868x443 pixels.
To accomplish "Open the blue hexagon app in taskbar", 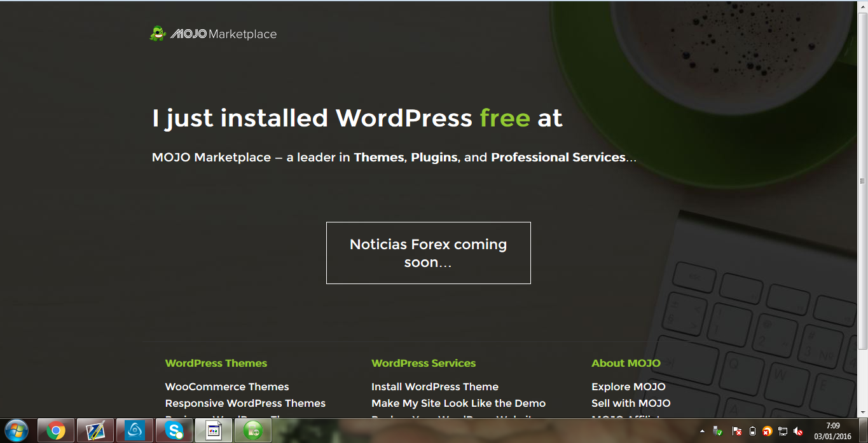I will (135, 430).
